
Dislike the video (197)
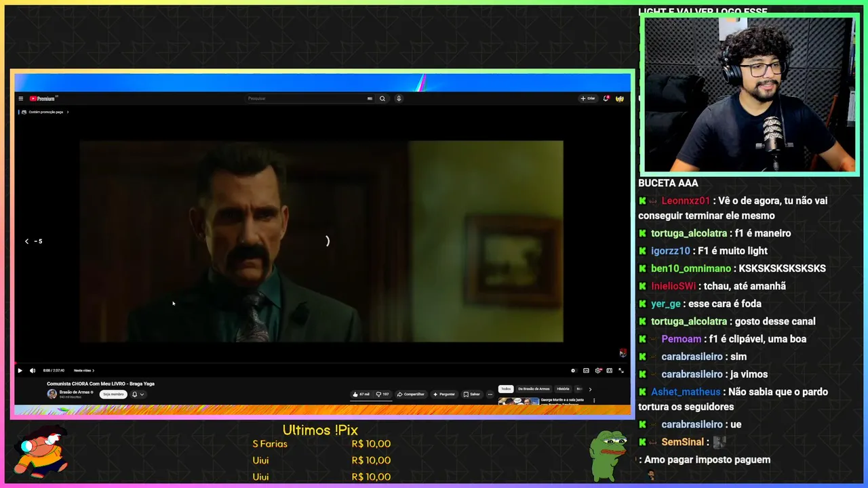click(x=383, y=394)
